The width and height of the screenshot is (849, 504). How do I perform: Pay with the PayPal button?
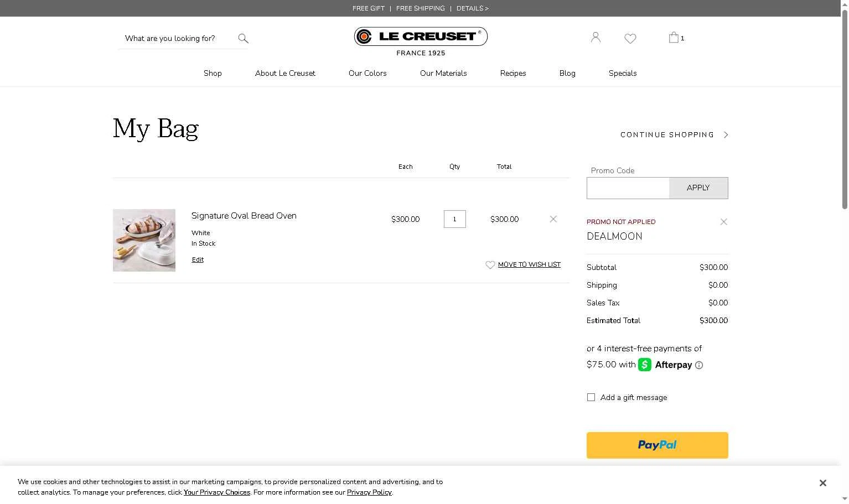657,445
